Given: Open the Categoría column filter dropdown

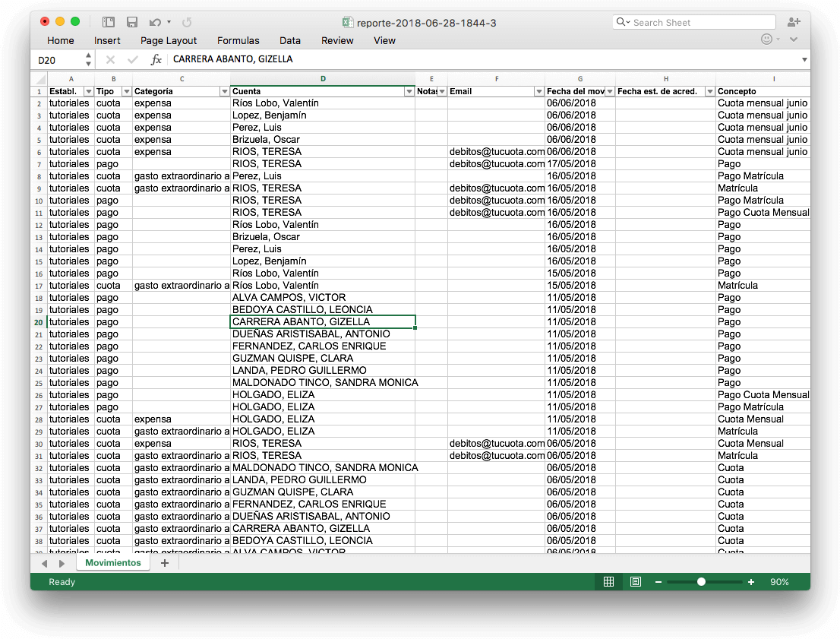Looking at the screenshot, I should [225, 92].
